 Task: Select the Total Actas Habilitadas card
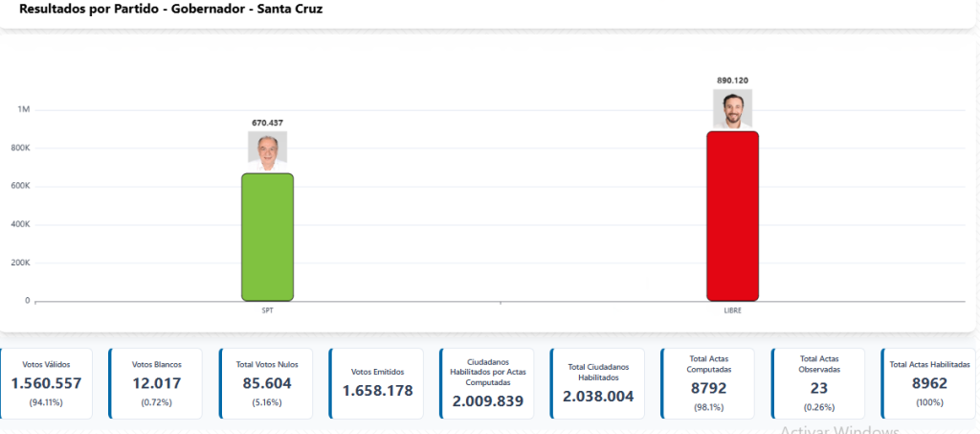(929, 383)
